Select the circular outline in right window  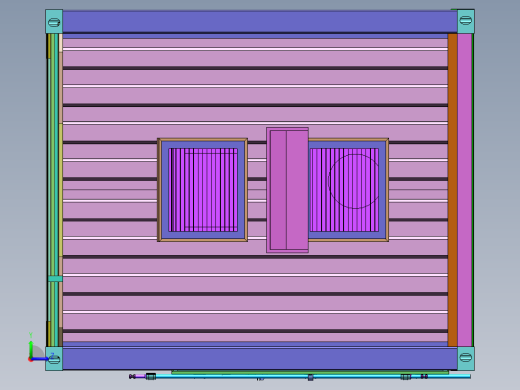(x=354, y=181)
